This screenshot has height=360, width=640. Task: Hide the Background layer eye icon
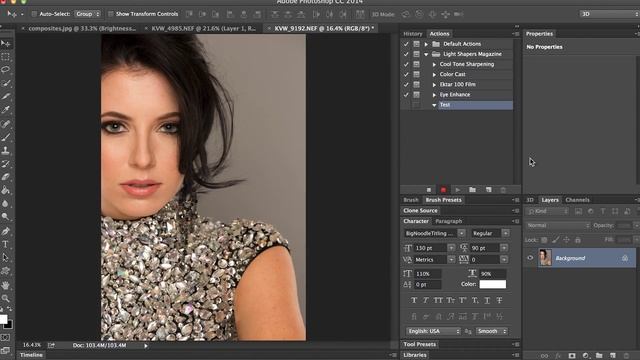tap(530, 258)
